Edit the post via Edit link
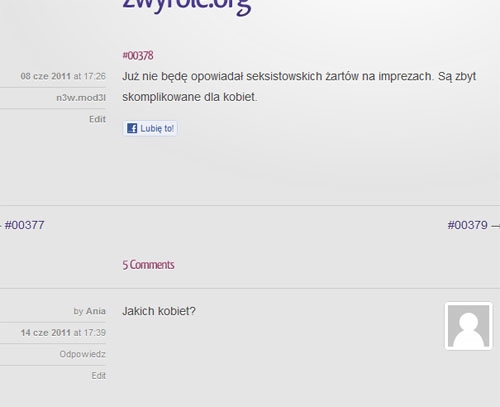This screenshot has height=407, width=500. pos(97,119)
